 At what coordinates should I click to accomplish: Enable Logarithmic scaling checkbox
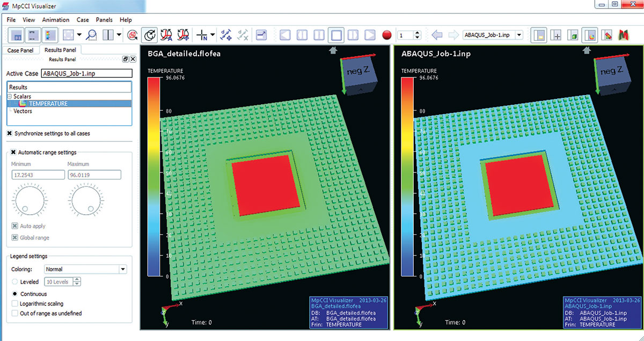14,303
